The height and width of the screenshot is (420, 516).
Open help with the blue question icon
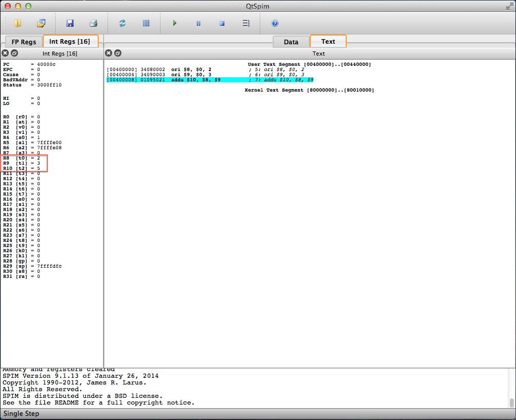coord(275,23)
